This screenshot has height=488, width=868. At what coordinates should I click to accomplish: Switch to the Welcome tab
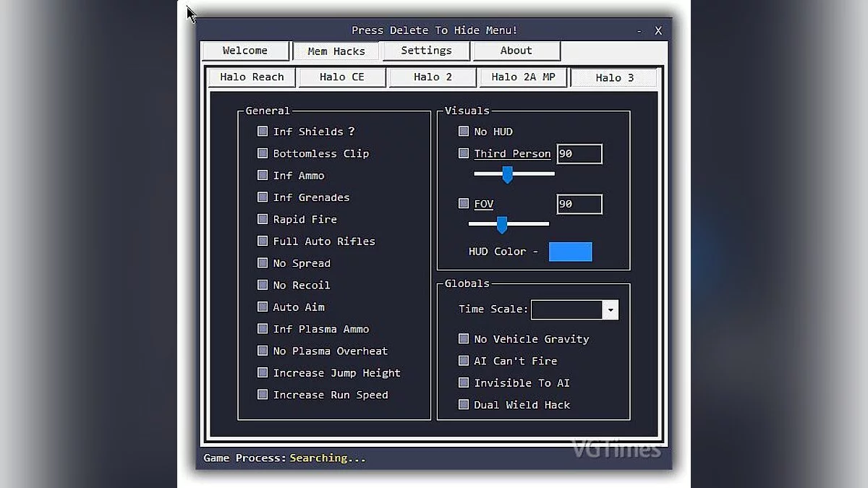pyautogui.click(x=245, y=51)
